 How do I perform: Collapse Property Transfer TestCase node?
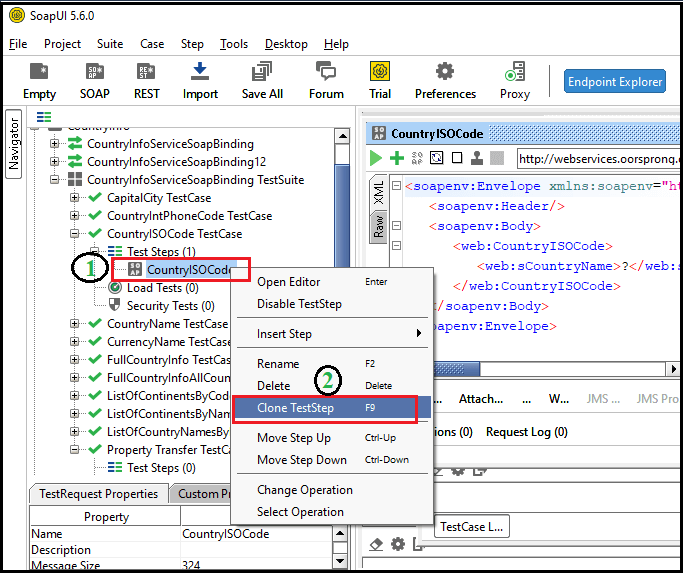(x=74, y=449)
